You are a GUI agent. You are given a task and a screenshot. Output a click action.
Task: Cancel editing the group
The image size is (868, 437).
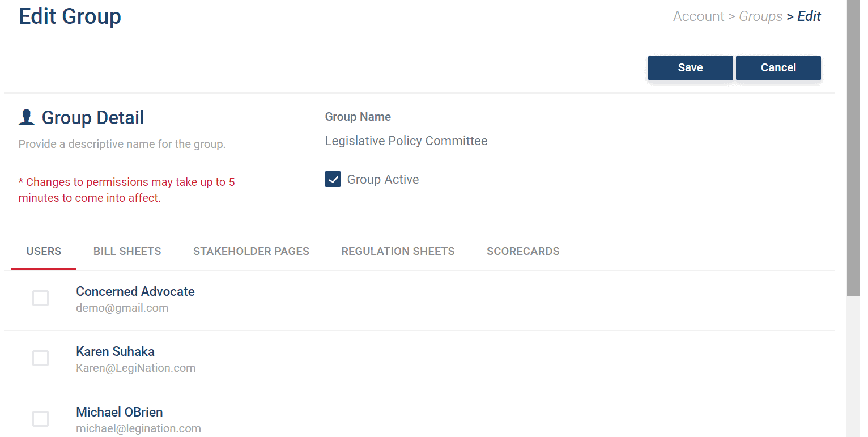778,68
